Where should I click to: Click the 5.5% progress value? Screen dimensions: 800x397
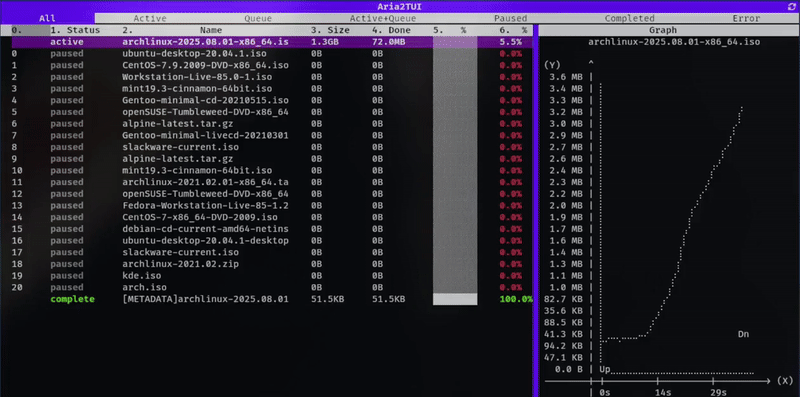511,42
